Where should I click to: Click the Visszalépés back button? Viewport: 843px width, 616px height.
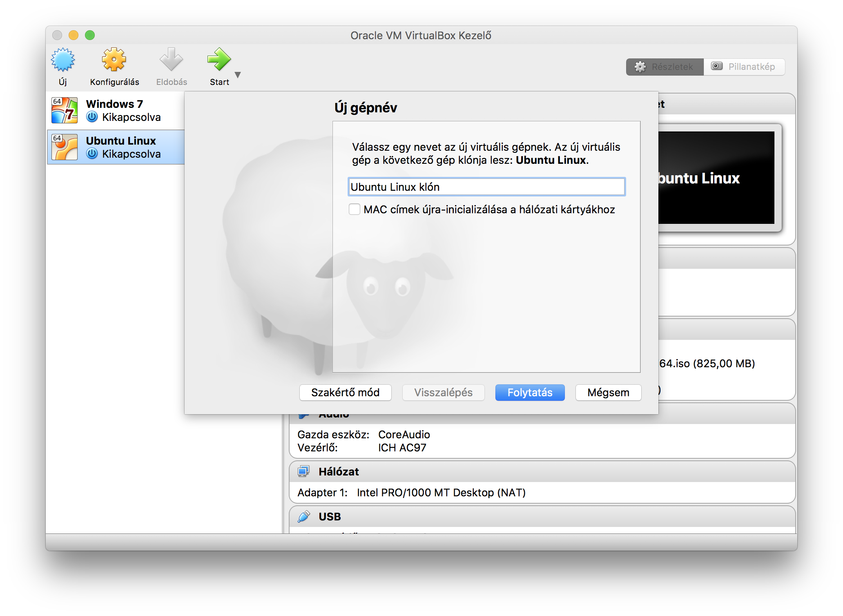[x=443, y=393]
